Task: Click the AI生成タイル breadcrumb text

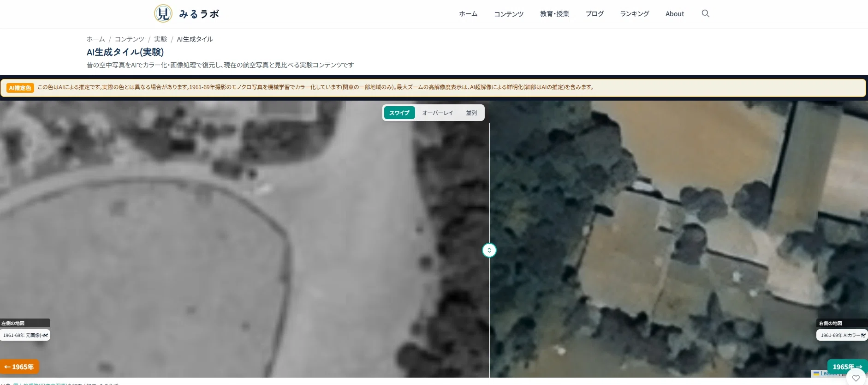Action: 195,39
